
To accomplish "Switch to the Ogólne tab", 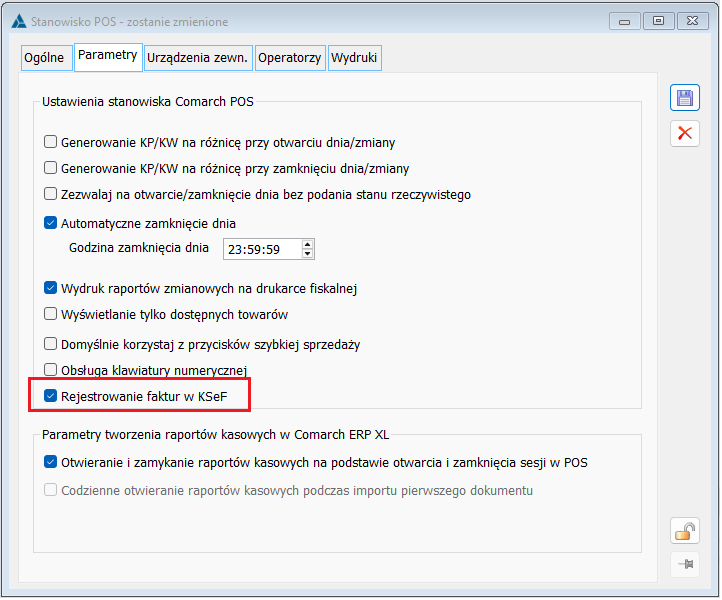I will tap(47, 58).
